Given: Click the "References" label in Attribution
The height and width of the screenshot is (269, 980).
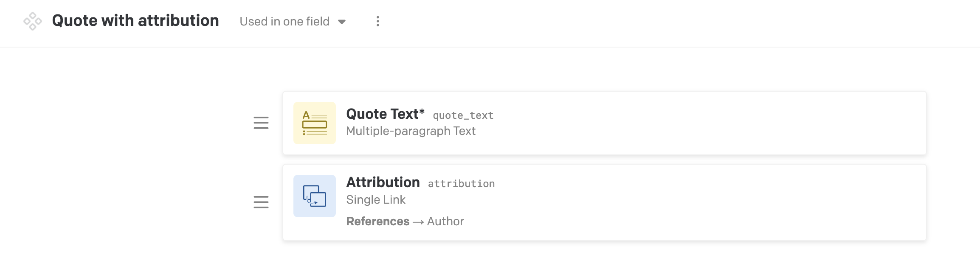Looking at the screenshot, I should click(x=377, y=221).
